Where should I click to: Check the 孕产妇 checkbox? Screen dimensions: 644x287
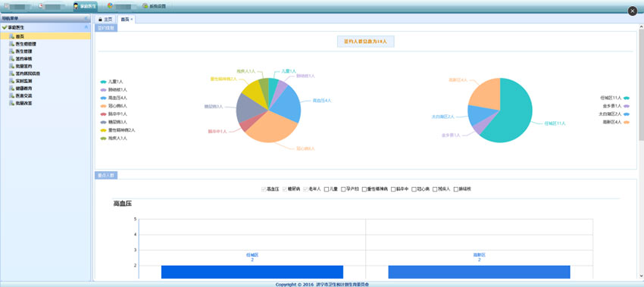point(343,189)
